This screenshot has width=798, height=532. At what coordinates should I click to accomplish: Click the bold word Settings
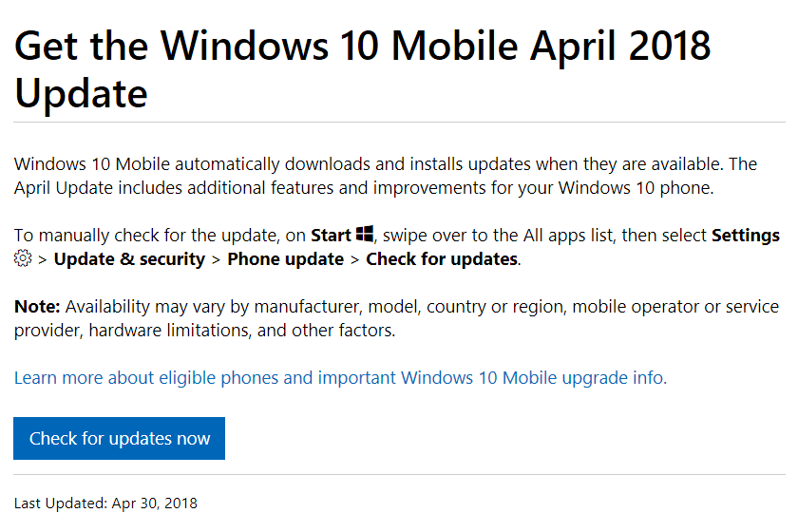746,236
